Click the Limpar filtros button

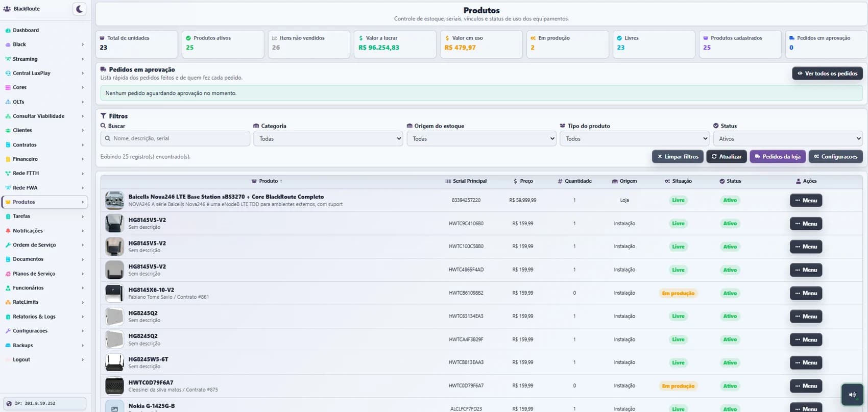point(678,157)
